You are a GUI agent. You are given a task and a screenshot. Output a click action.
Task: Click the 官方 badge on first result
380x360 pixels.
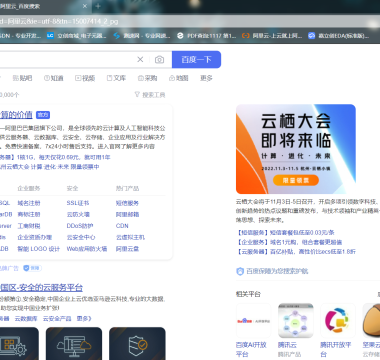[43, 115]
